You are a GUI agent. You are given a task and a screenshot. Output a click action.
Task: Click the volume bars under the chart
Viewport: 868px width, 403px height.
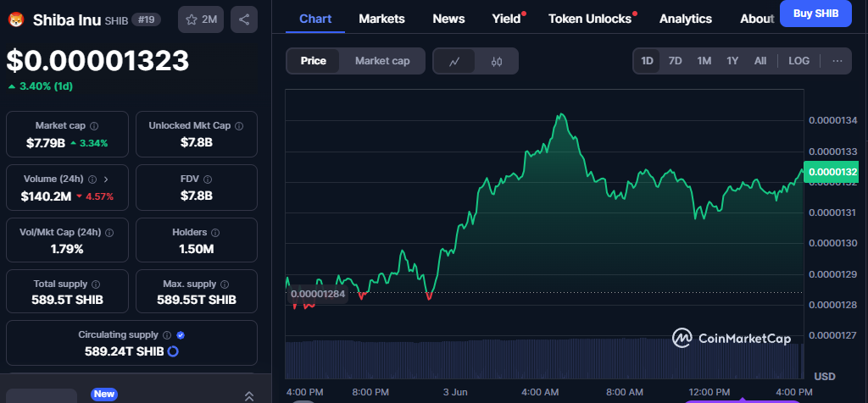click(x=543, y=358)
